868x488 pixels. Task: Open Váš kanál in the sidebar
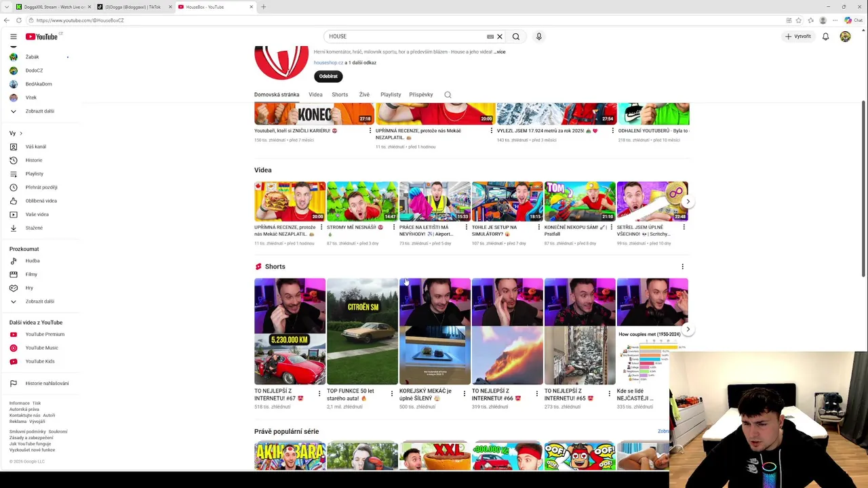click(x=41, y=146)
